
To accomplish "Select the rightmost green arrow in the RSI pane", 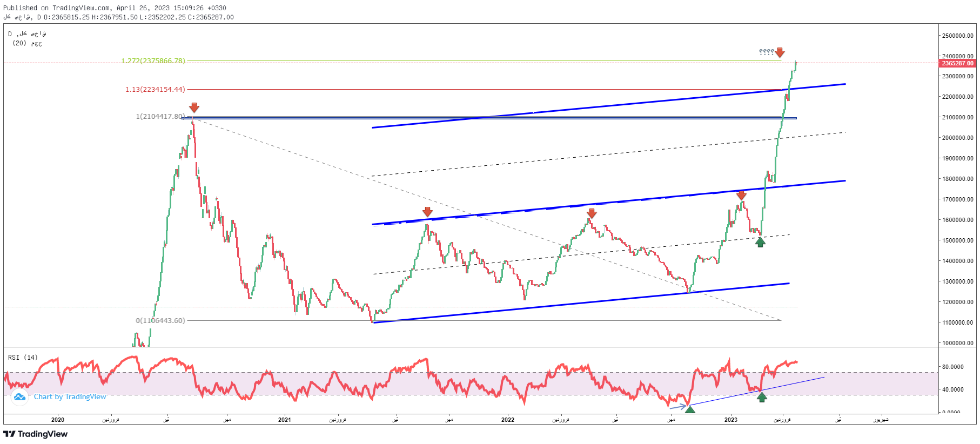I will tap(762, 397).
